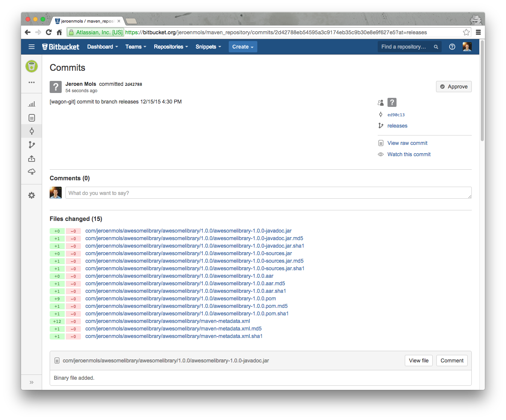Open the Pull requests sidebar icon
This screenshot has width=506, height=420.
coord(32,158)
